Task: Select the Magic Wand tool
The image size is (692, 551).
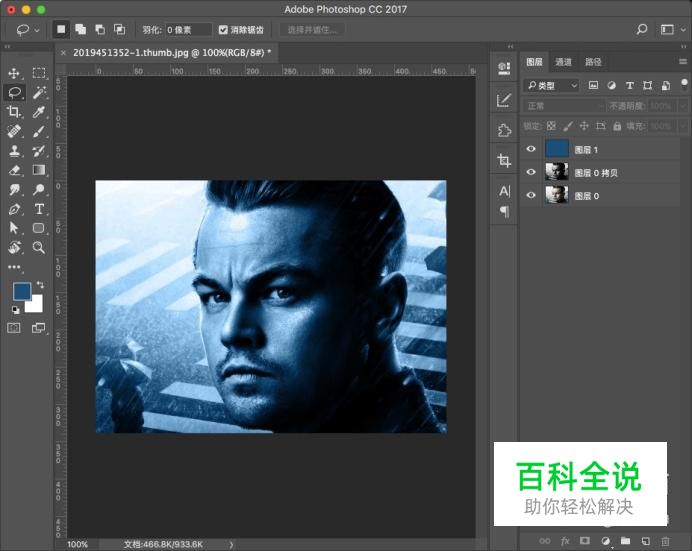Action: (x=39, y=92)
